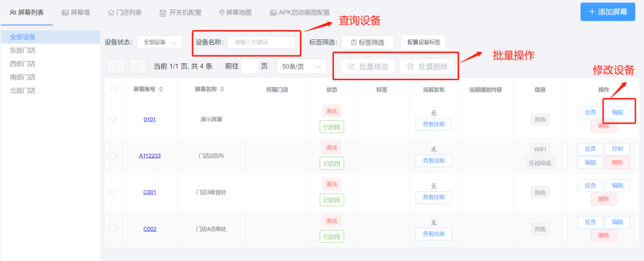Click 查看排期 for 门店3收银处
Viewport: 644px width, 261px height.
click(x=434, y=197)
